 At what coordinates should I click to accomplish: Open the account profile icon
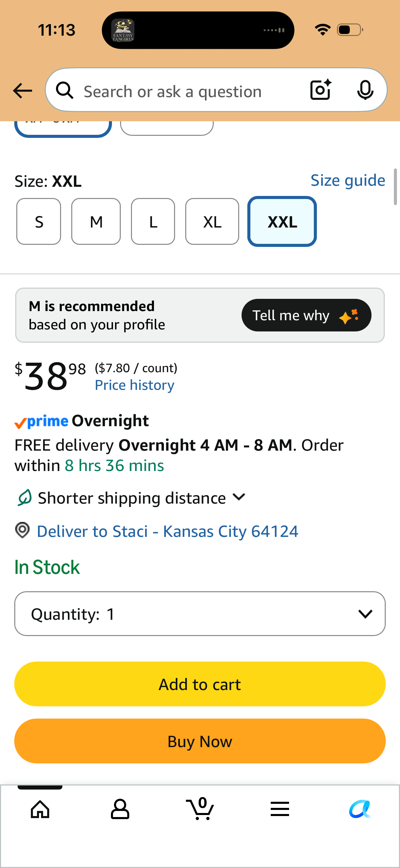(120, 809)
